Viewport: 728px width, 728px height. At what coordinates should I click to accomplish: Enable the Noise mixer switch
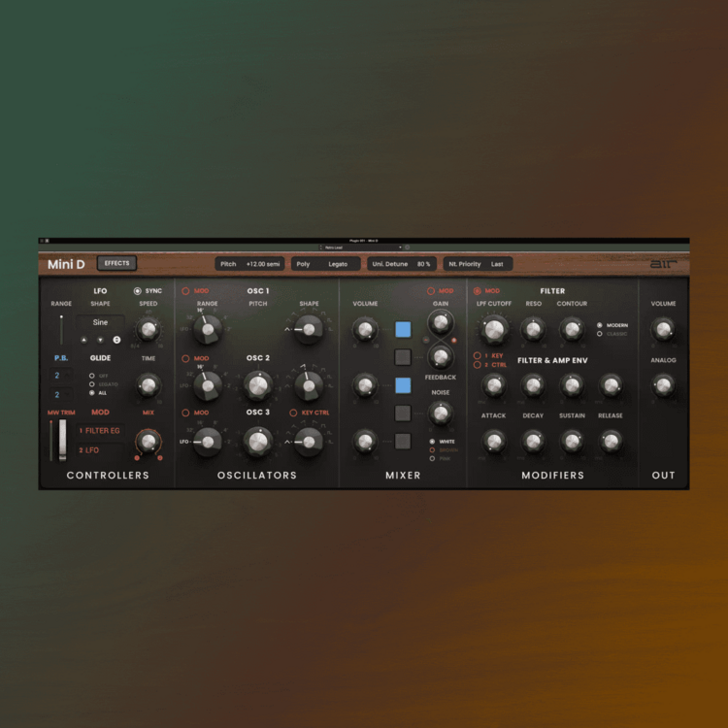click(403, 413)
